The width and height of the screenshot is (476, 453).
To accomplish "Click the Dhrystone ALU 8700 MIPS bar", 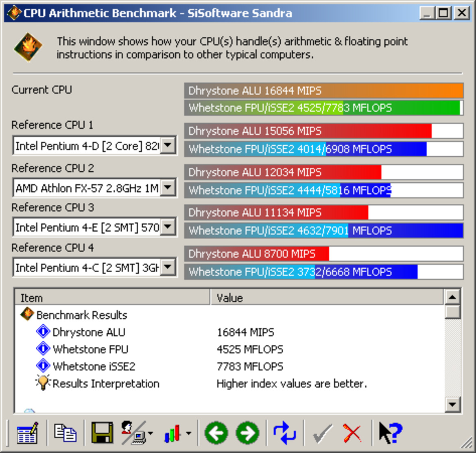I will (323, 254).
